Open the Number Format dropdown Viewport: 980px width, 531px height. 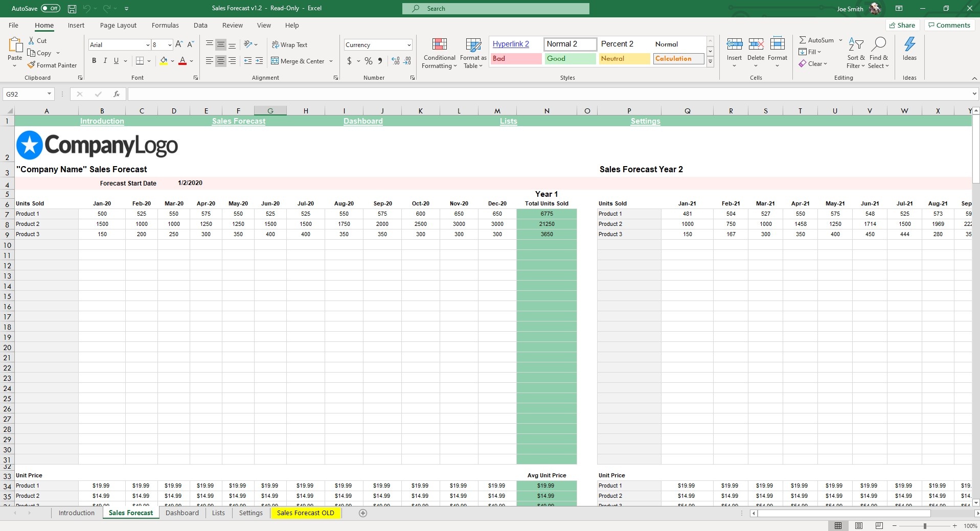pos(408,45)
